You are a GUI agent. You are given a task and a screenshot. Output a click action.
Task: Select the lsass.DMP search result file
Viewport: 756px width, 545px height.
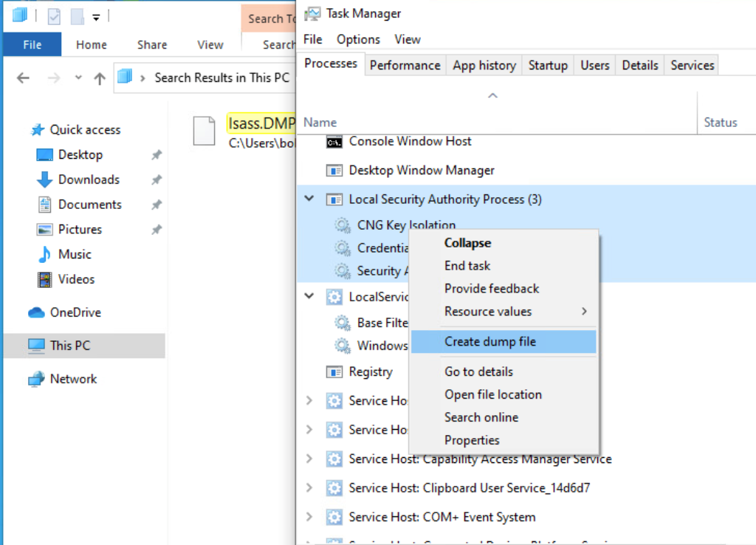coord(261,123)
